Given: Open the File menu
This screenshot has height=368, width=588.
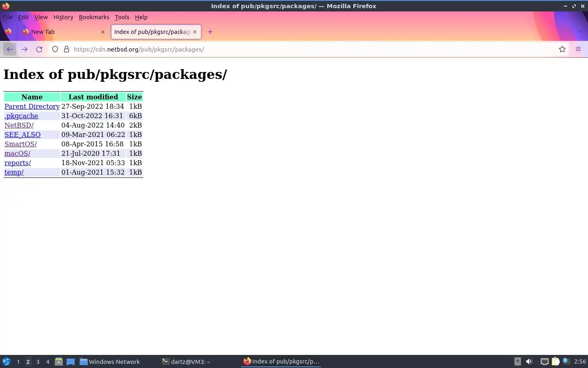Looking at the screenshot, I should click(8, 17).
